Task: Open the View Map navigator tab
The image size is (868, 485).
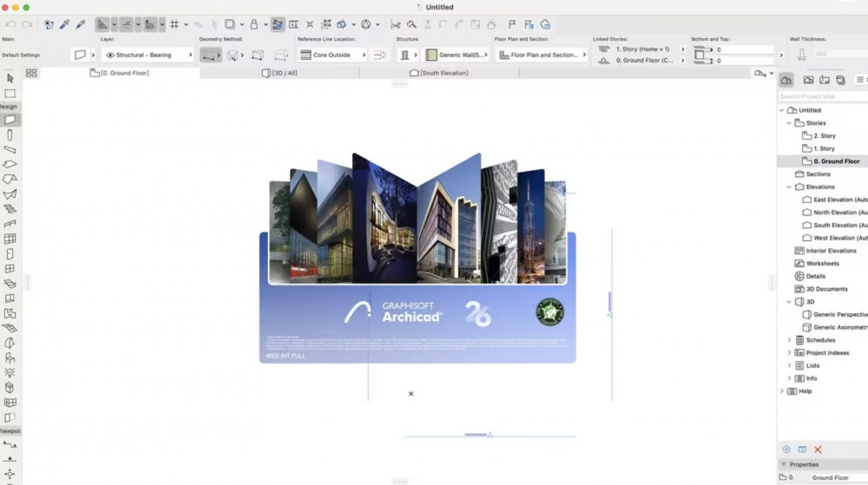Action: pos(808,80)
